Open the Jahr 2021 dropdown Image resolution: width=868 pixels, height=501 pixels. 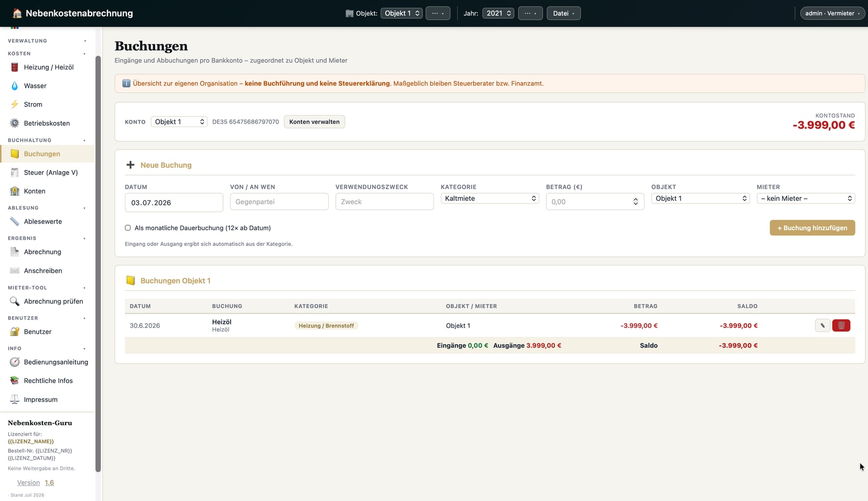(x=498, y=13)
